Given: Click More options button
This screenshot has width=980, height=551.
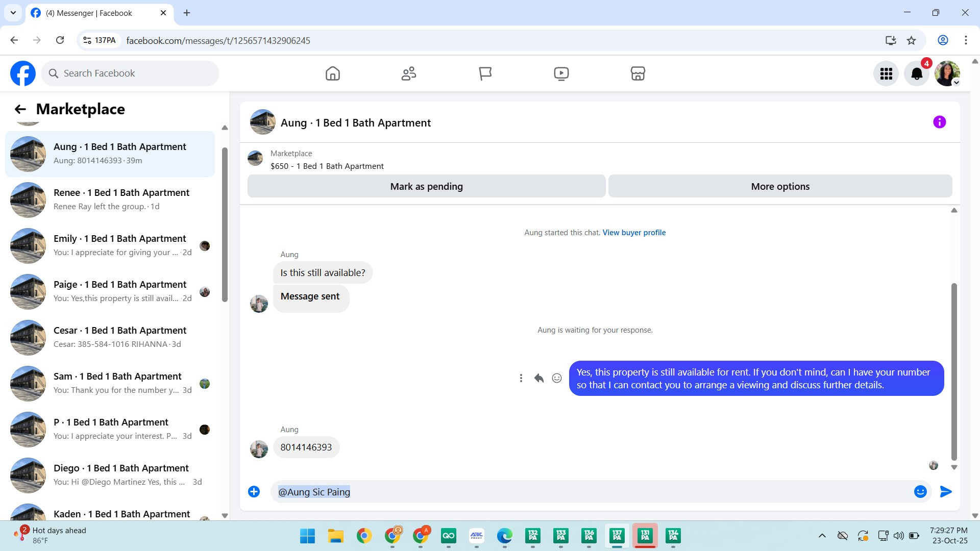Looking at the screenshot, I should coord(779,187).
